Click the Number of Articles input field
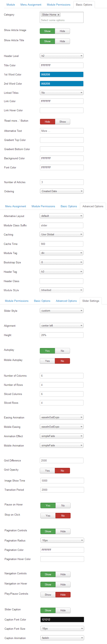 pyautogui.click(x=62, y=182)
